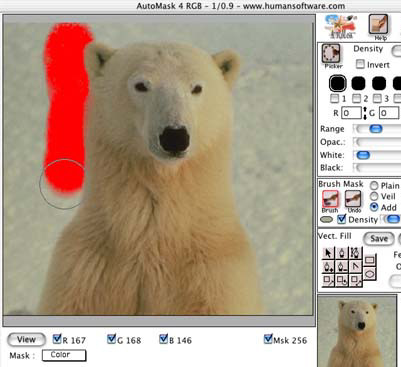Activate the color Picker tool
This screenshot has width=401, height=367.
point(331,53)
